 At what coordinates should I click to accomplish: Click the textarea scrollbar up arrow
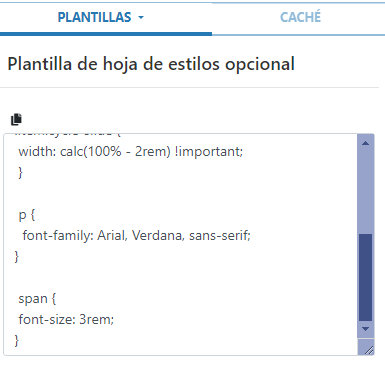pyautogui.click(x=365, y=143)
